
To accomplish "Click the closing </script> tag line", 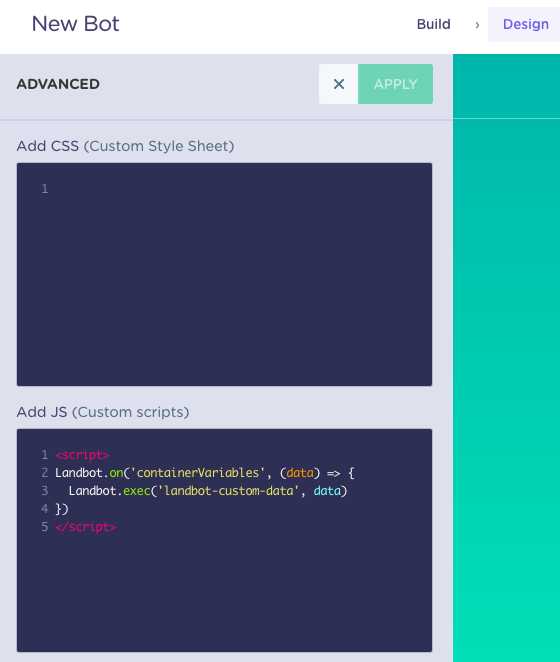I will click(x=85, y=527).
